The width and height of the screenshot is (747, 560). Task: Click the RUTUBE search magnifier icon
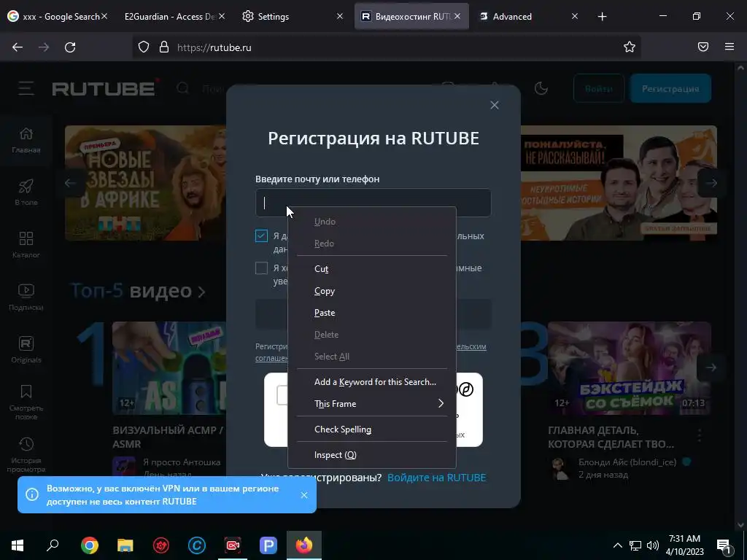(x=183, y=88)
